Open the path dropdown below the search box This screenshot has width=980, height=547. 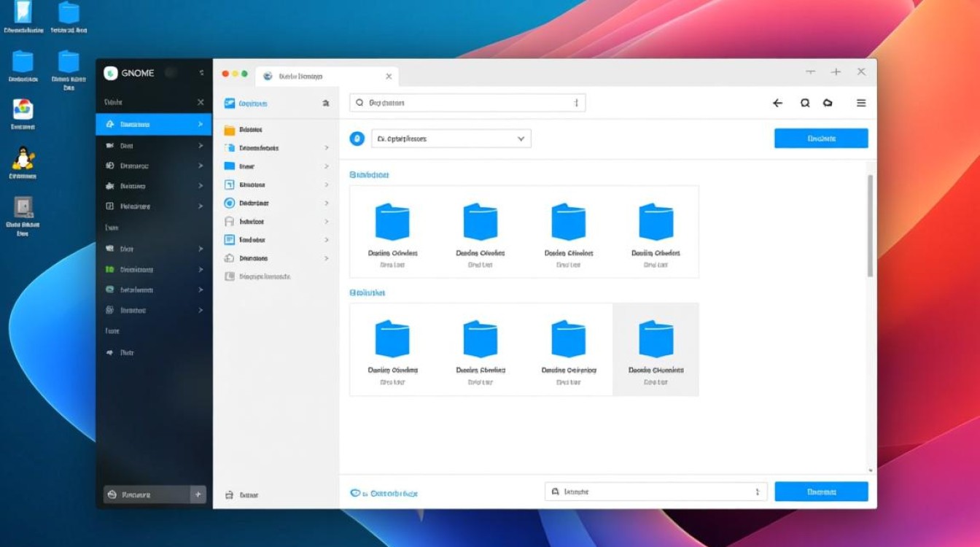pos(451,139)
